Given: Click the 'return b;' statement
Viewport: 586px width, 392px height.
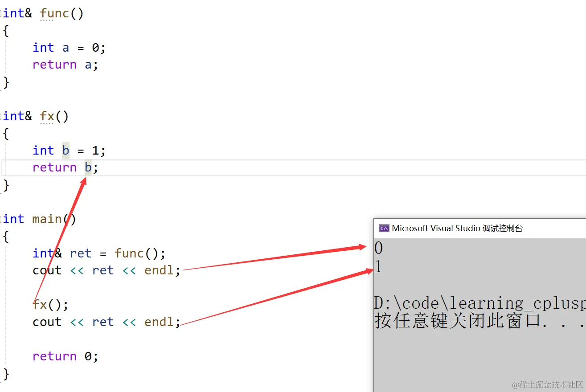Looking at the screenshot, I should coord(65,167).
